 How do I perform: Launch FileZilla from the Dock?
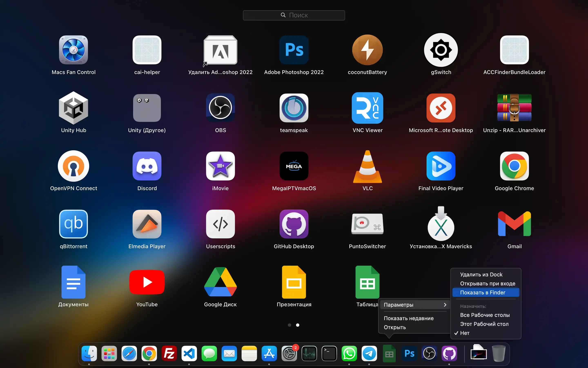[169, 353]
